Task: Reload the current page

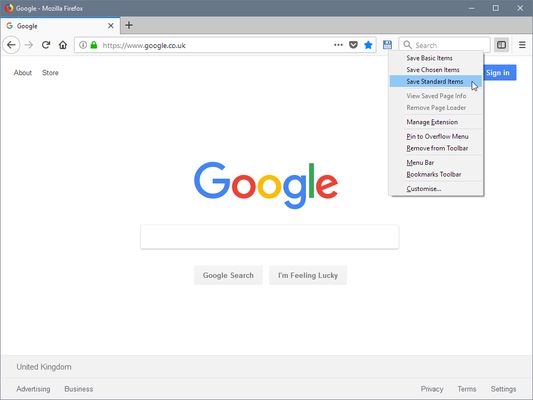Action: [46, 45]
